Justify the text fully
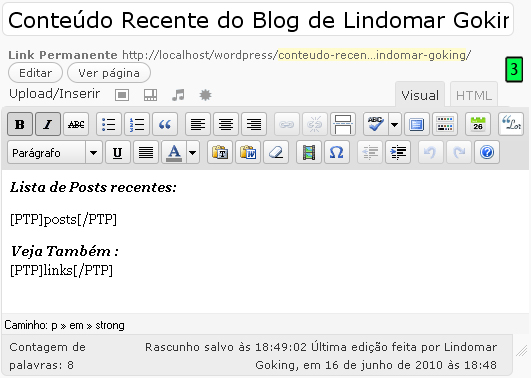Viewport: 531px width, 378px height. pyautogui.click(x=146, y=152)
